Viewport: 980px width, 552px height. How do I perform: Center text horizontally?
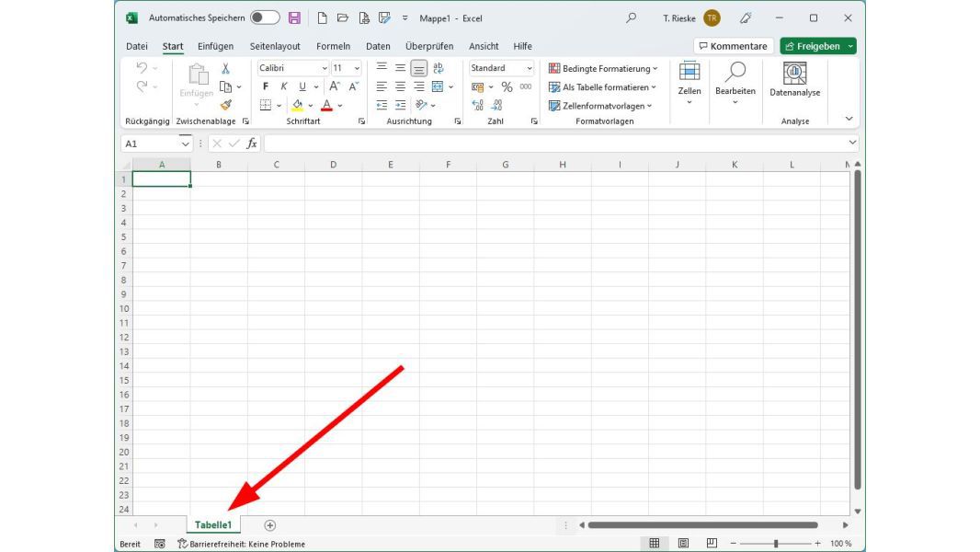click(x=400, y=86)
